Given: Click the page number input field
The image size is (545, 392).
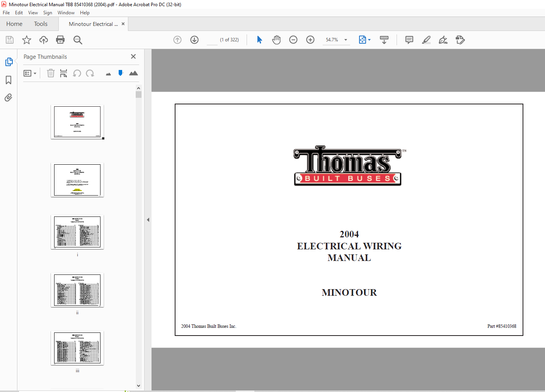Looking at the screenshot, I should pos(212,40).
